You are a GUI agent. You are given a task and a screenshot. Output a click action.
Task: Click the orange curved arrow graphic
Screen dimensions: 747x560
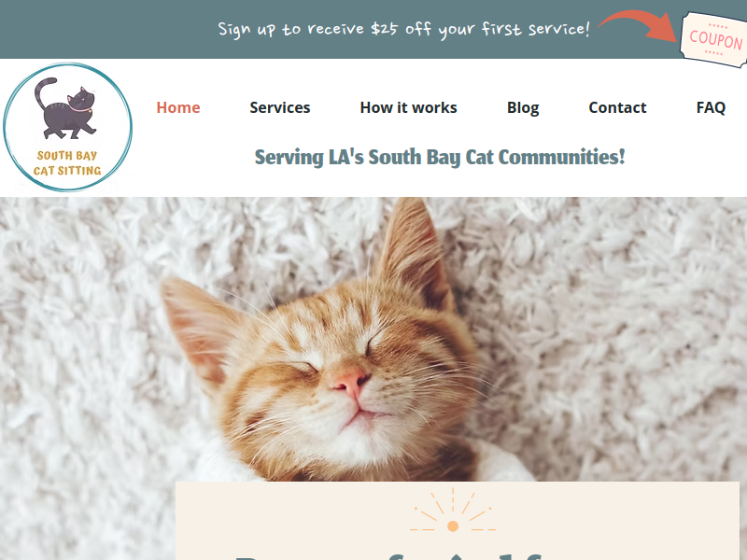pos(638,25)
